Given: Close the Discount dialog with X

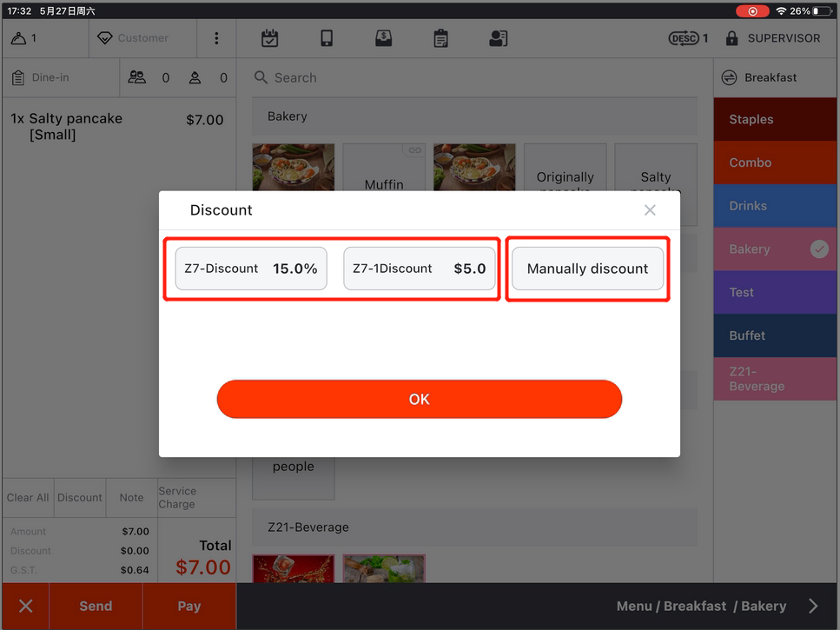Looking at the screenshot, I should coord(650,210).
